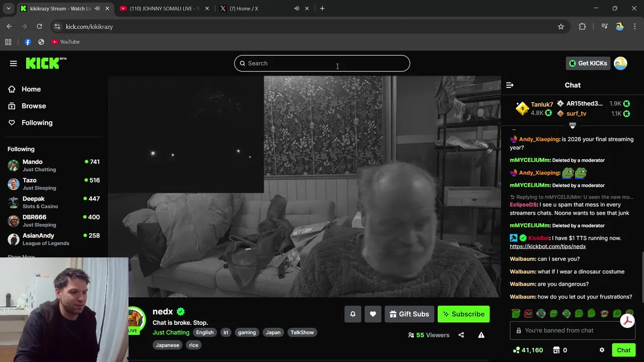Image resolution: width=644 pixels, height=362 pixels.
Task: Open the YouTube bookmark
Action: [65, 42]
